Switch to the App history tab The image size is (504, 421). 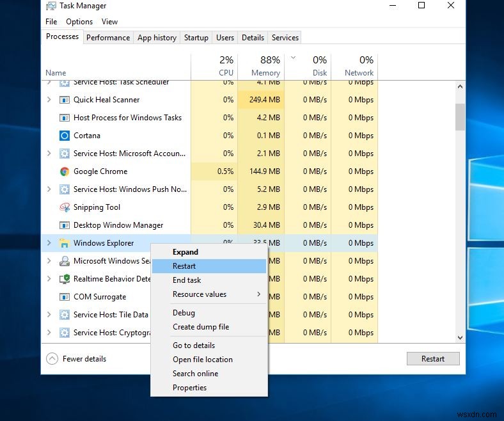point(157,38)
